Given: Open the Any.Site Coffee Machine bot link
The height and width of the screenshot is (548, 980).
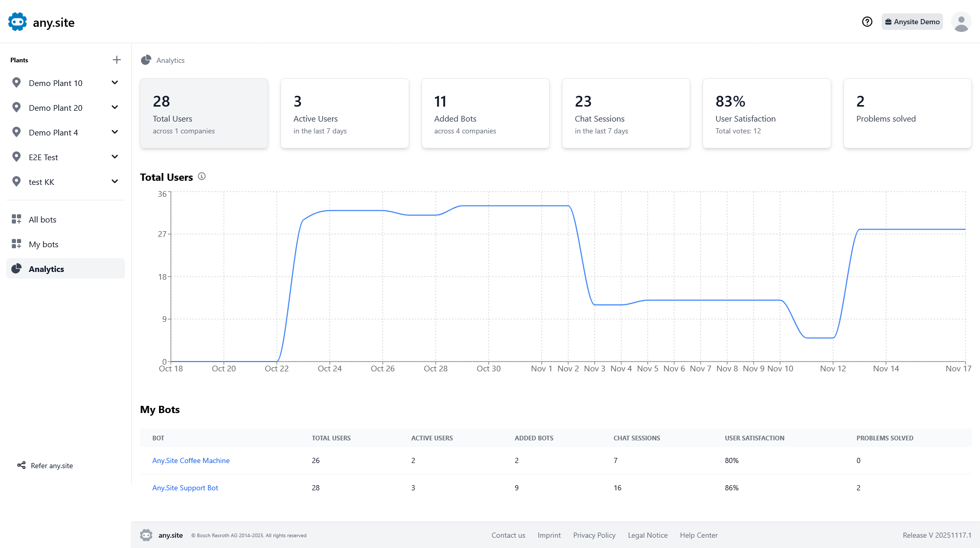Looking at the screenshot, I should (x=191, y=460).
